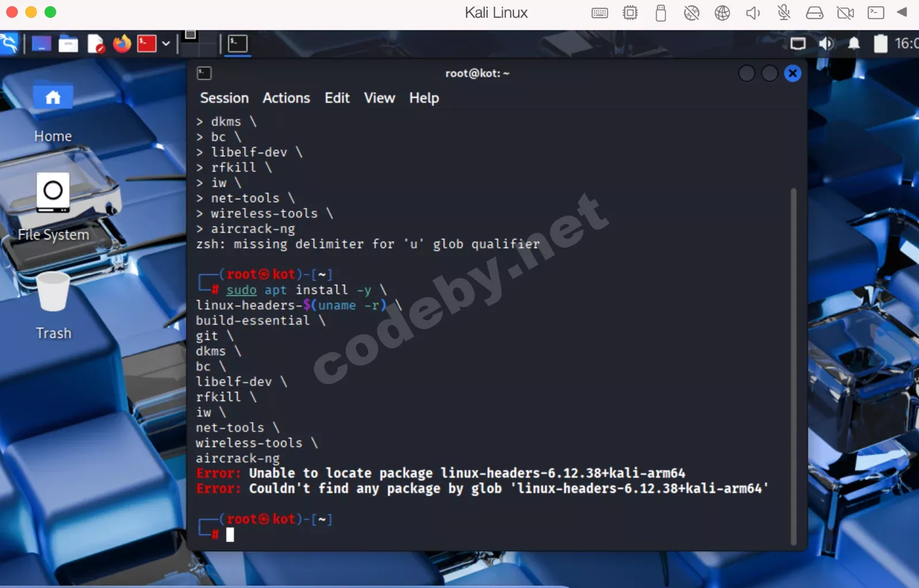Image resolution: width=919 pixels, height=588 pixels.
Task: Open the Help menu
Action: point(424,98)
